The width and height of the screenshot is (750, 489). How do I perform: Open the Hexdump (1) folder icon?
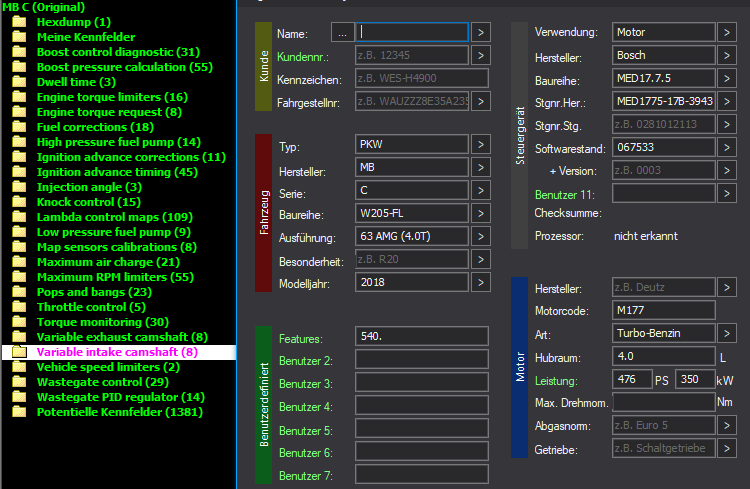19,22
